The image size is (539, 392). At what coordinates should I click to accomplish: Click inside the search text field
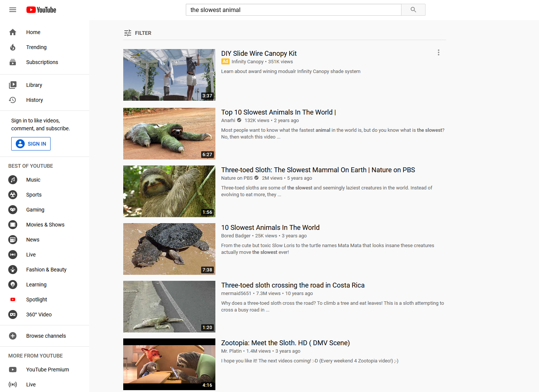294,10
